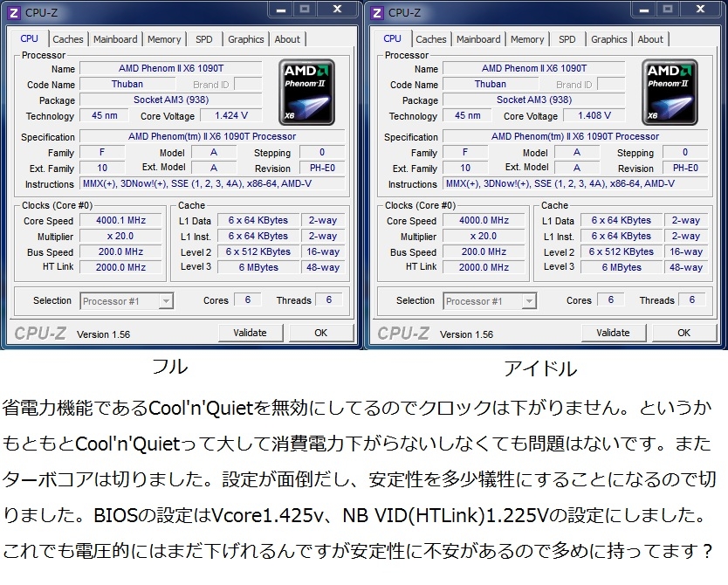The image size is (728, 585).
Task: Click the 48-way value in the フル window
Action: coord(323,267)
